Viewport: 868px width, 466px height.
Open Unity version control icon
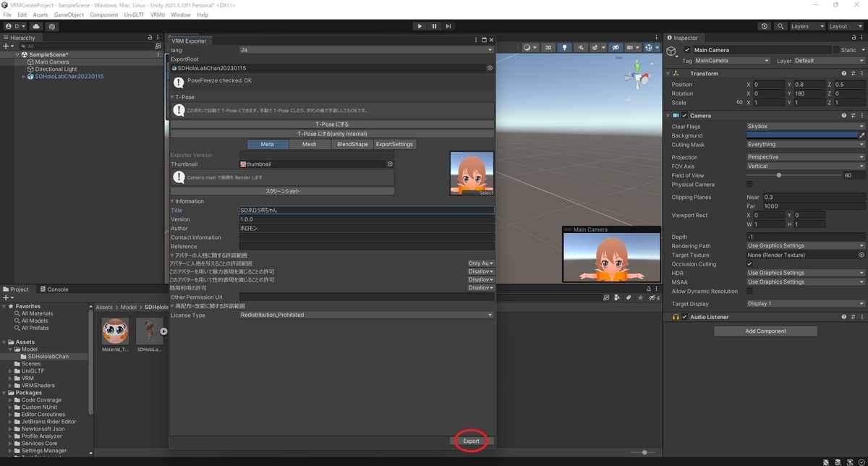pyautogui.click(x=52, y=26)
